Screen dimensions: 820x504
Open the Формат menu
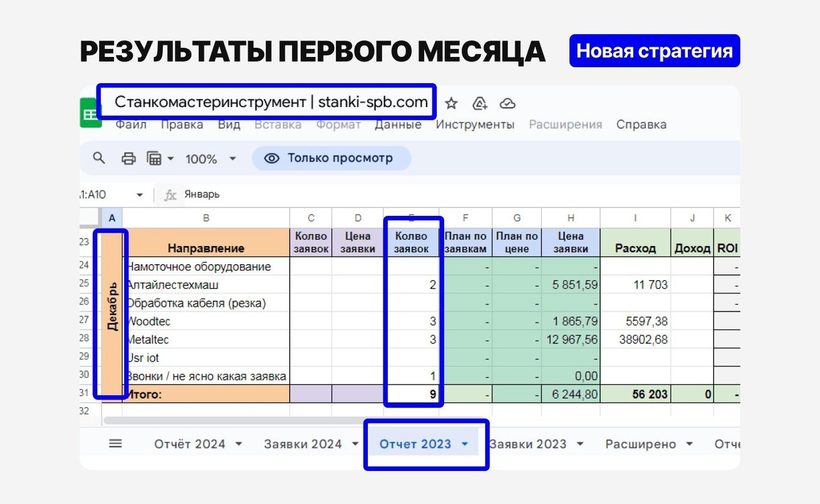click(x=338, y=125)
